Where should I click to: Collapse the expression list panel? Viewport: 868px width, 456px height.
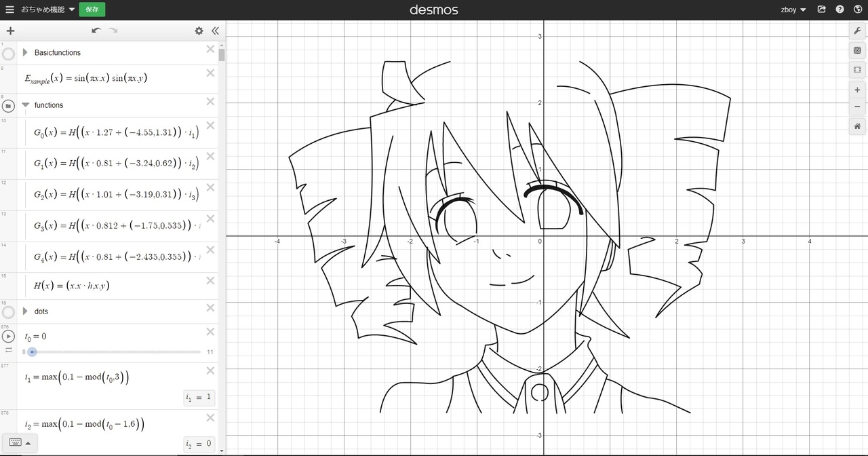point(215,31)
